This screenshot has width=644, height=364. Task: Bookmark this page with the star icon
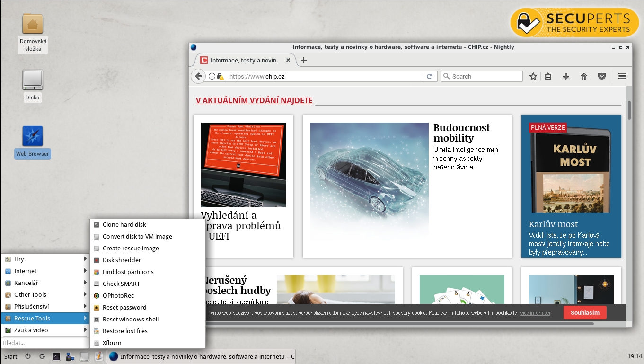coord(533,76)
